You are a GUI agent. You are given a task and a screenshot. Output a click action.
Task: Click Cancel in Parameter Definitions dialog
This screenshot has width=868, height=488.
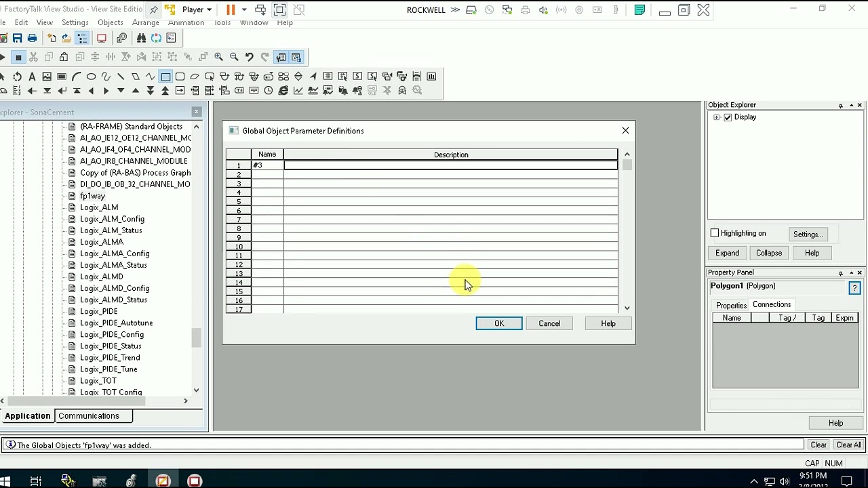point(549,323)
